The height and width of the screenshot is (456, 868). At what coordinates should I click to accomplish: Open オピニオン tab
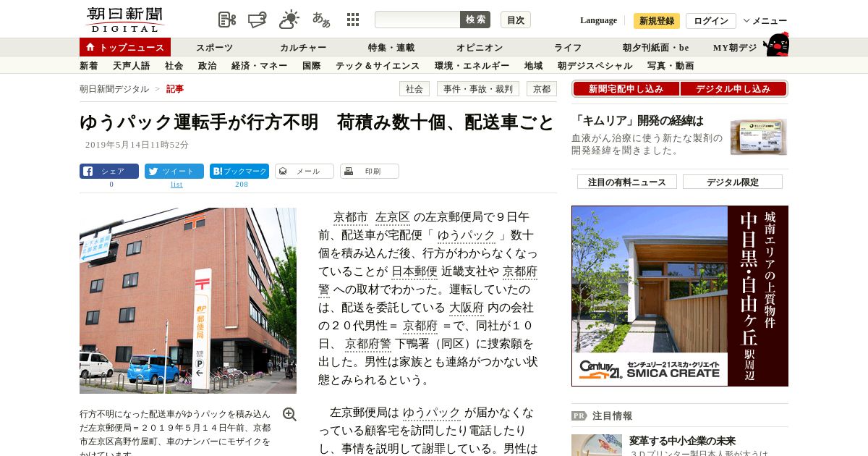point(479,48)
